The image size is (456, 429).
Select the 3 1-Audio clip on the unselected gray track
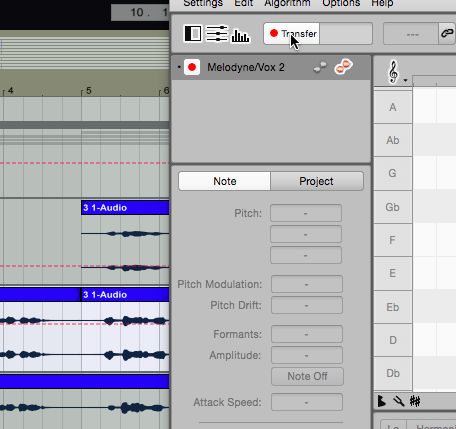[125, 208]
